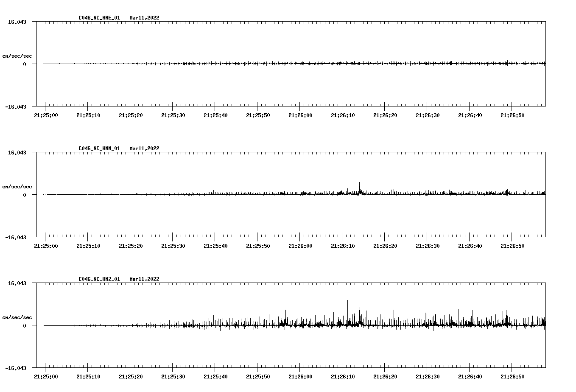Click the 21:26:00 time label on the HNN axis

[x=300, y=246]
